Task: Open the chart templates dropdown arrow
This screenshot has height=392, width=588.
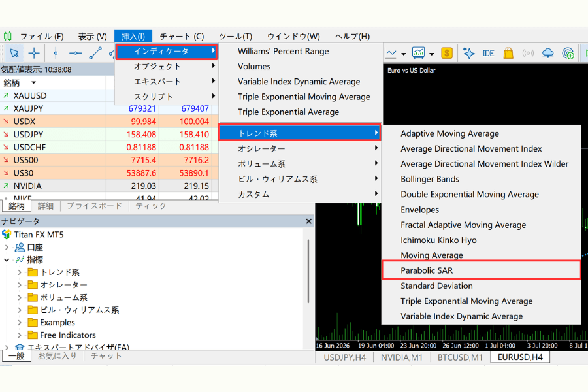Action: [432, 54]
